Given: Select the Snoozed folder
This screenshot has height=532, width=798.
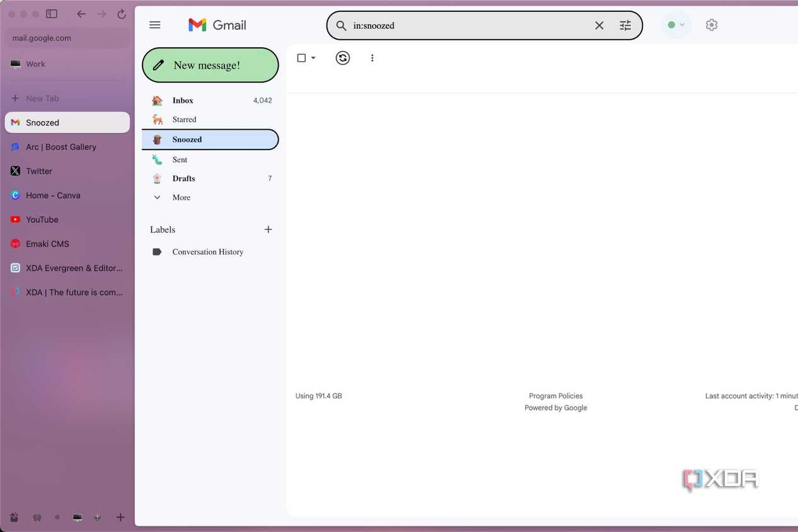Looking at the screenshot, I should click(211, 139).
